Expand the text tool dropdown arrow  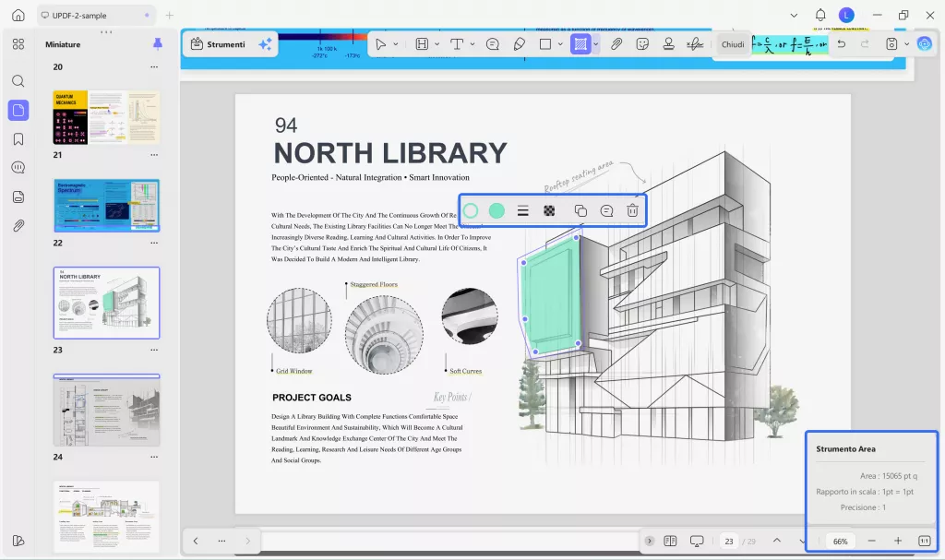pos(472,44)
